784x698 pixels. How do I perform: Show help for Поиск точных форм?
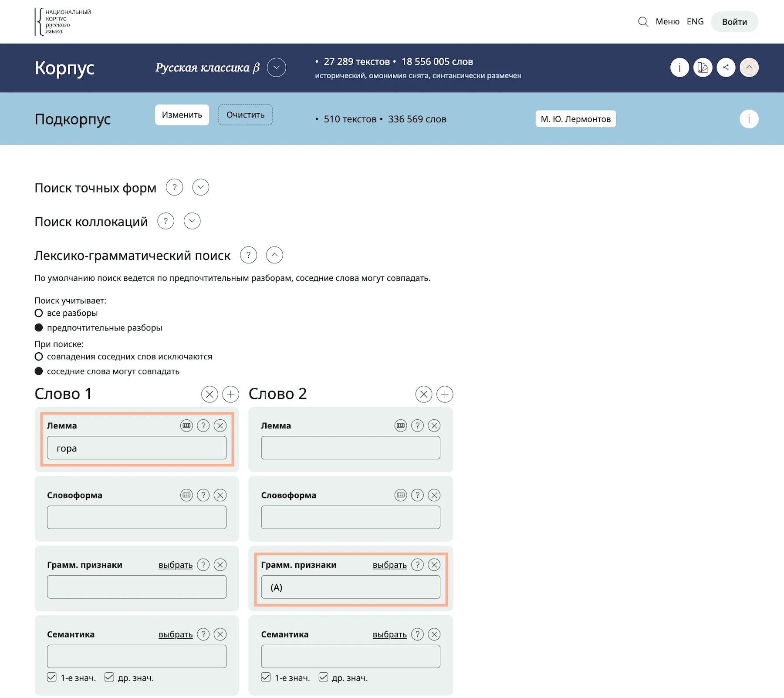pyautogui.click(x=175, y=187)
